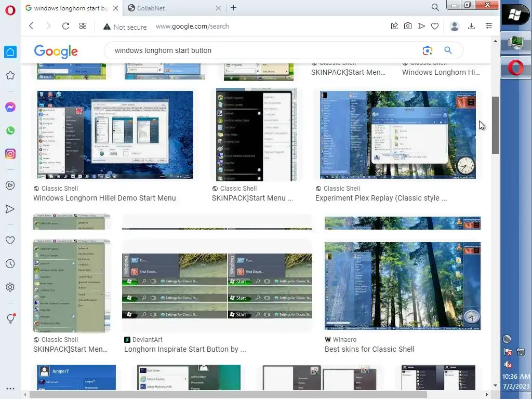Click the address bar URL
The height and width of the screenshot is (399, 532).
192,26
